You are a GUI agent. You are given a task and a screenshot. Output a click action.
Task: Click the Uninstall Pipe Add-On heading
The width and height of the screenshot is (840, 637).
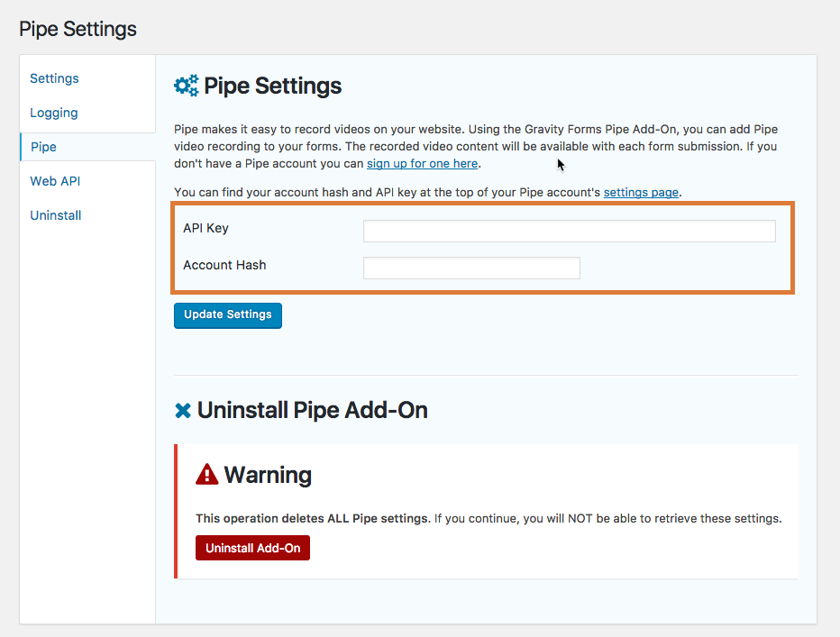click(x=313, y=410)
